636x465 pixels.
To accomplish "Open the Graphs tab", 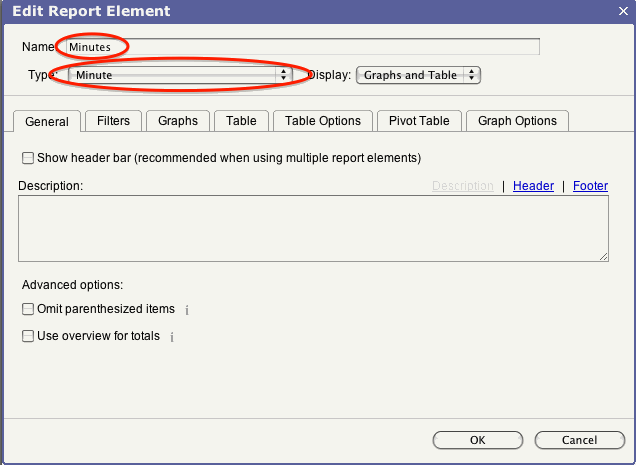I will 178,121.
